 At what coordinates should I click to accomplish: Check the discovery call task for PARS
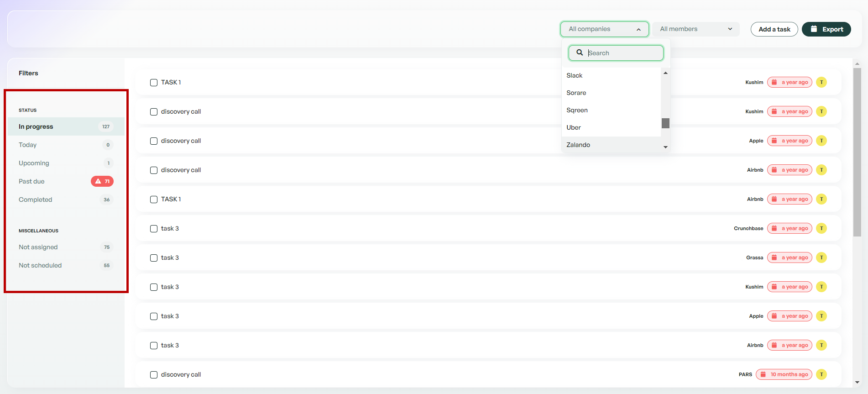[x=154, y=375]
